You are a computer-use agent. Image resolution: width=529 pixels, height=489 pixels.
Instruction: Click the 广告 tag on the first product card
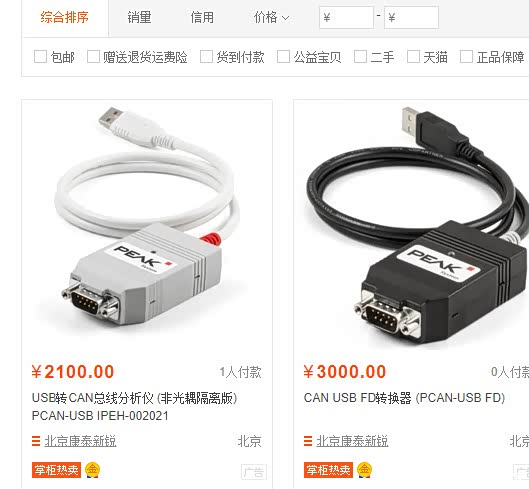click(x=254, y=472)
